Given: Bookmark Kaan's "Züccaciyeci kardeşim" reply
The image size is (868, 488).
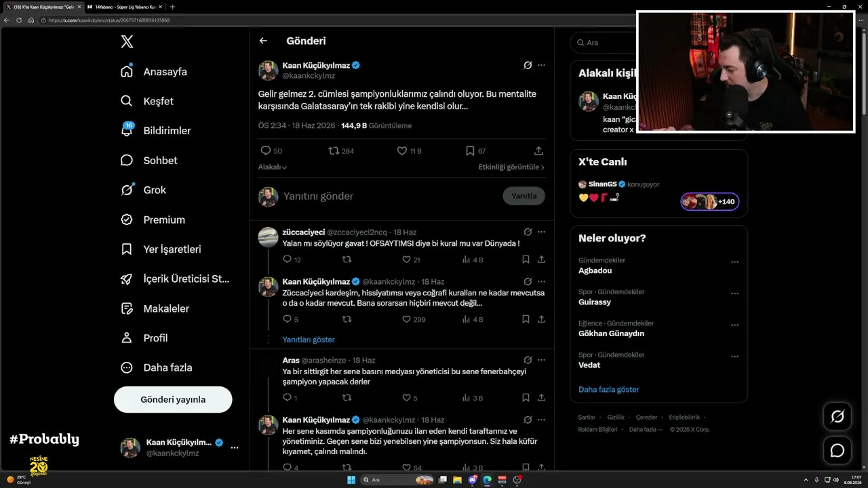Looking at the screenshot, I should [526, 319].
